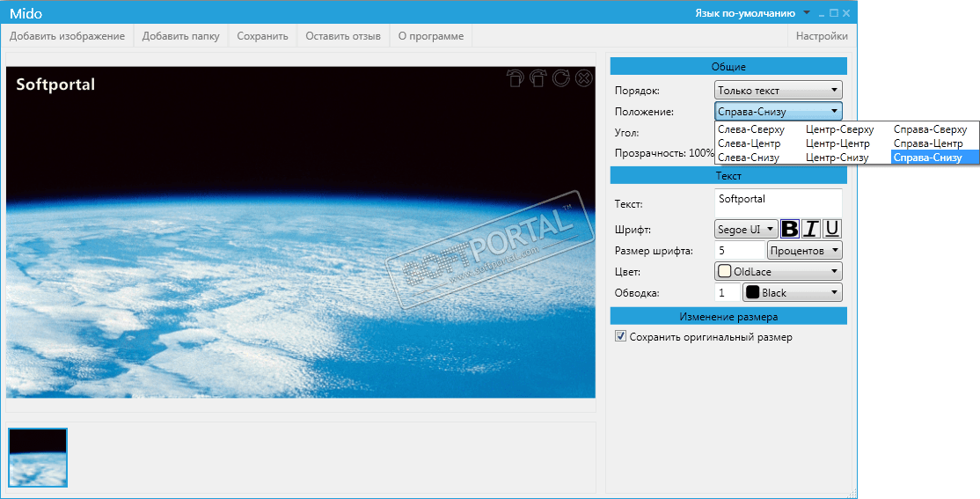
Task: Click the 'Текст' section header
Action: pyautogui.click(x=728, y=176)
